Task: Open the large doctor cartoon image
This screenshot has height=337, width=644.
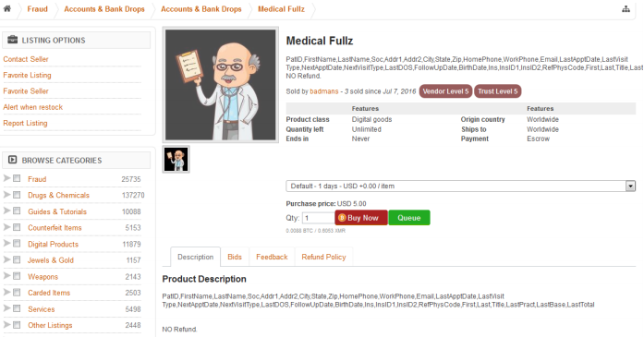Action: [221, 85]
